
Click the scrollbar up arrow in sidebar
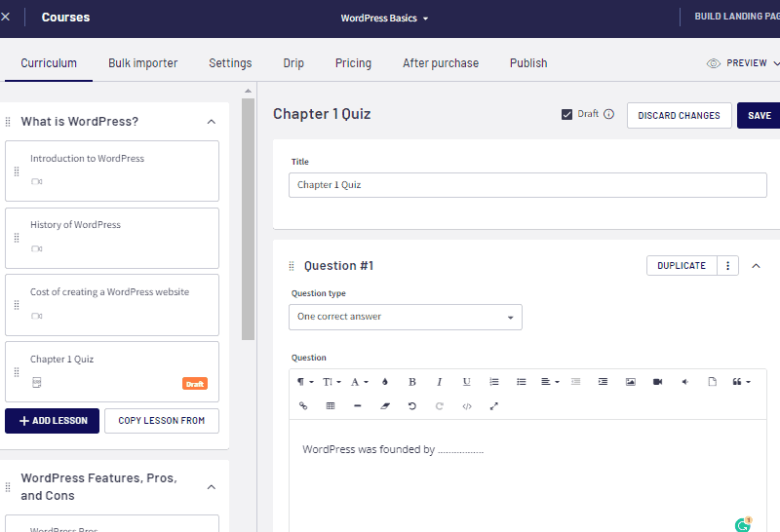tap(249, 91)
